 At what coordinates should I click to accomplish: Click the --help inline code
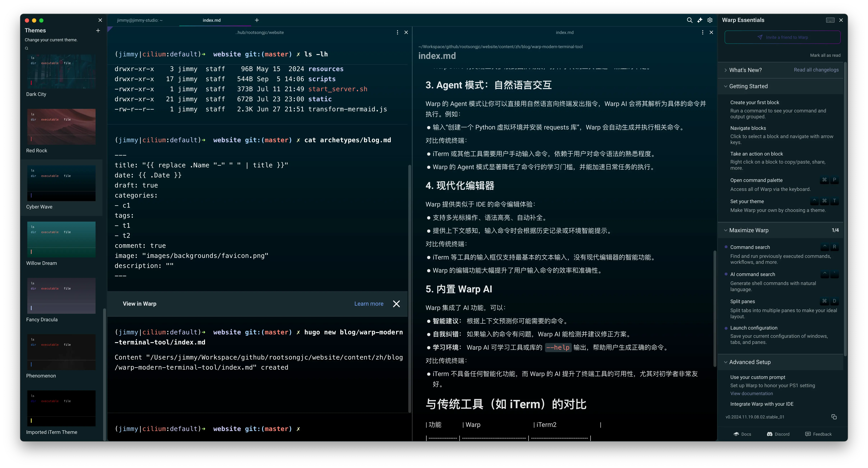[x=558, y=347]
